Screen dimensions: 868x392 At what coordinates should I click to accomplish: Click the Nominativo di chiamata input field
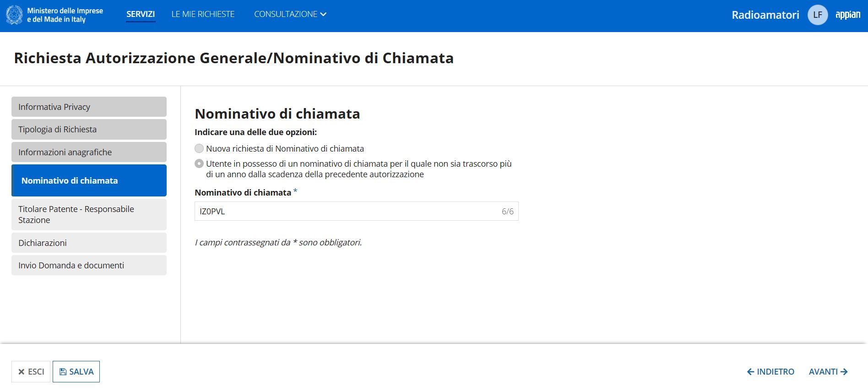[356, 211]
